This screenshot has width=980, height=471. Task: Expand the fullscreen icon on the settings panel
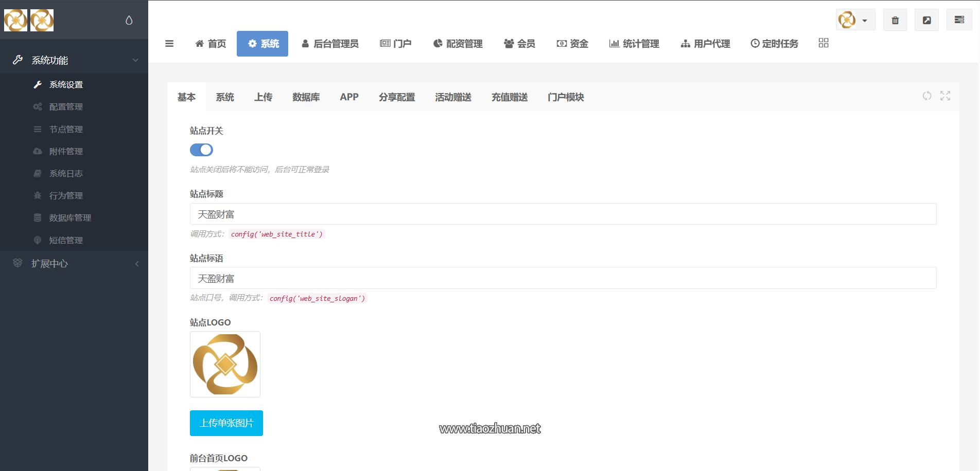point(945,96)
